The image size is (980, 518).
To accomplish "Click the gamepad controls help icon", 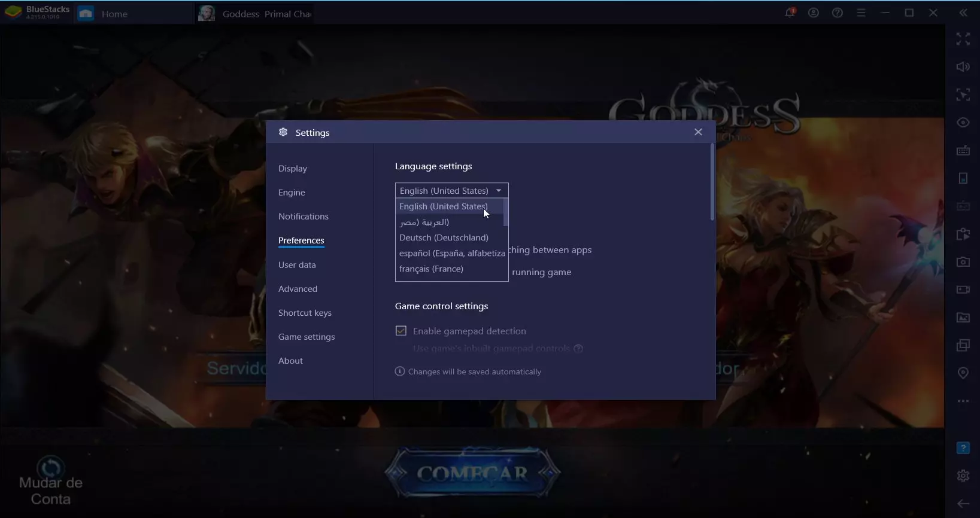I will coord(578,349).
